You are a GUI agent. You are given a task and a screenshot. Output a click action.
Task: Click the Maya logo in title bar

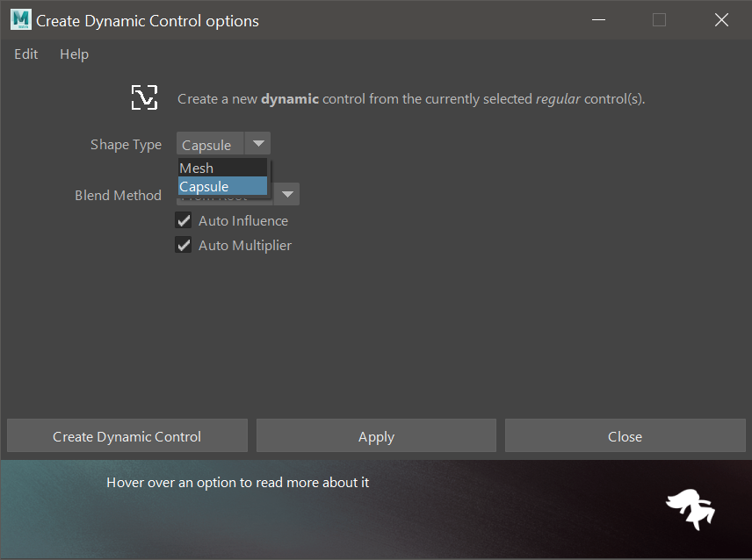[x=20, y=19]
